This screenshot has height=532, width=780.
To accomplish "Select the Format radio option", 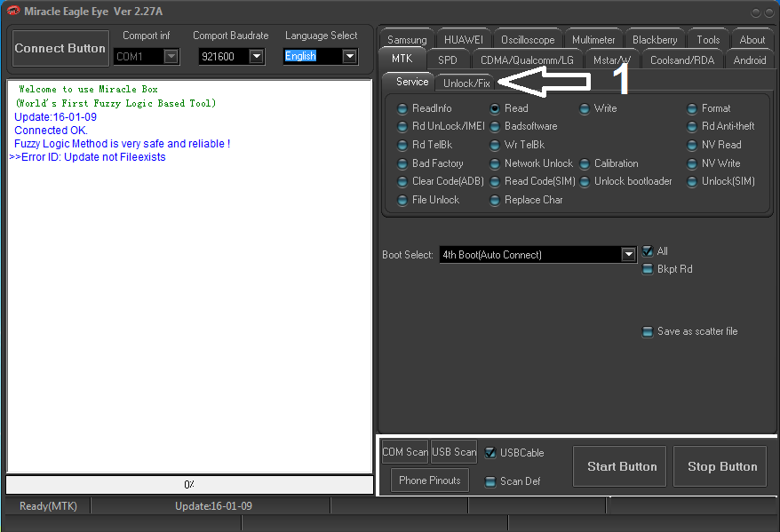I will point(709,108).
